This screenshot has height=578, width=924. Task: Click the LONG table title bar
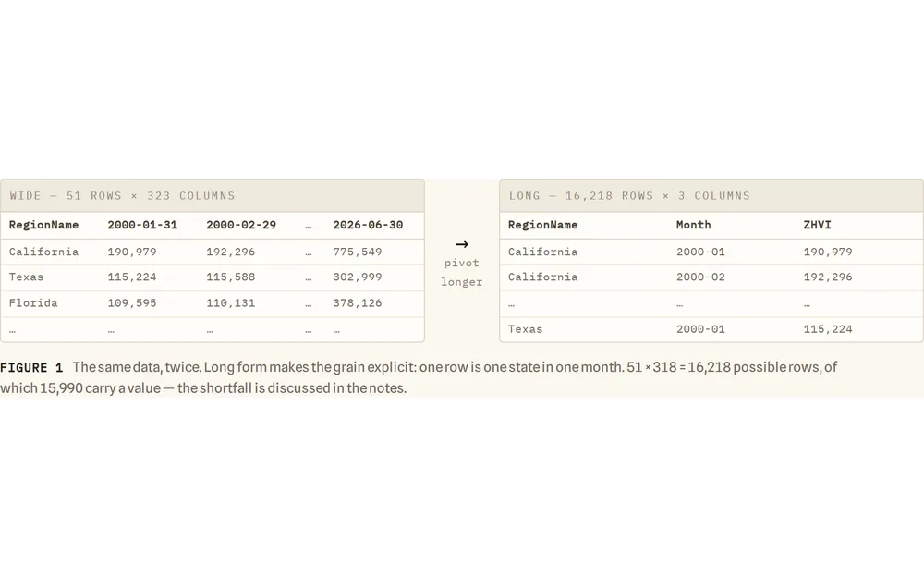point(711,196)
